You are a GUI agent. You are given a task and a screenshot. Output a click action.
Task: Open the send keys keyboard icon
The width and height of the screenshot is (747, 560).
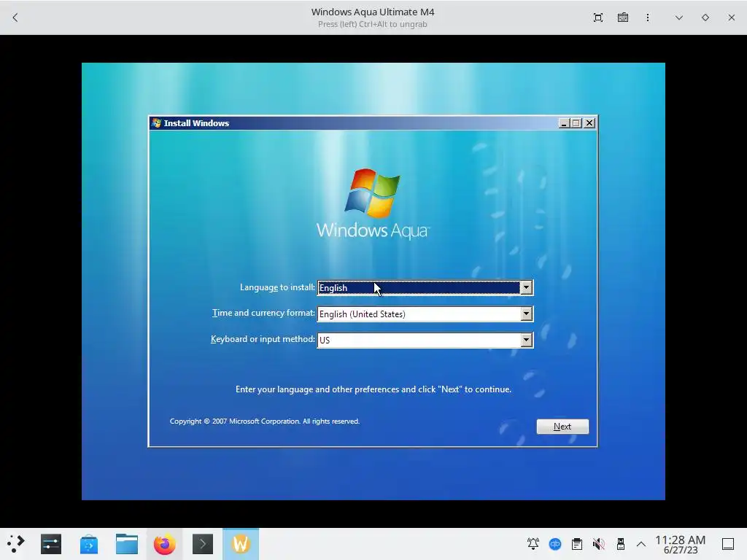(x=623, y=17)
